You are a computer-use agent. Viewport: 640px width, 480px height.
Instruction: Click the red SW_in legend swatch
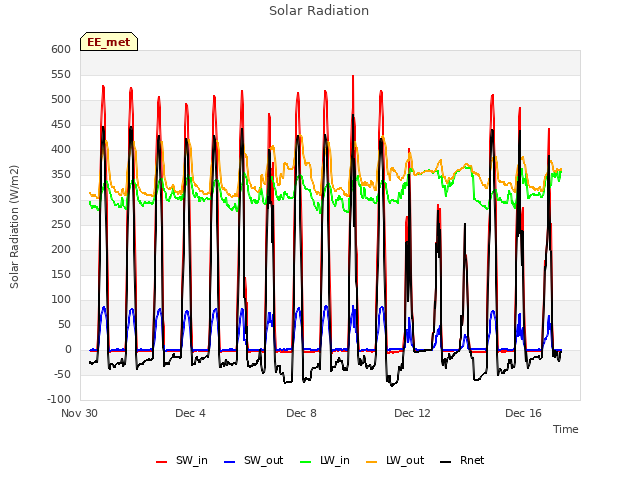click(x=162, y=462)
